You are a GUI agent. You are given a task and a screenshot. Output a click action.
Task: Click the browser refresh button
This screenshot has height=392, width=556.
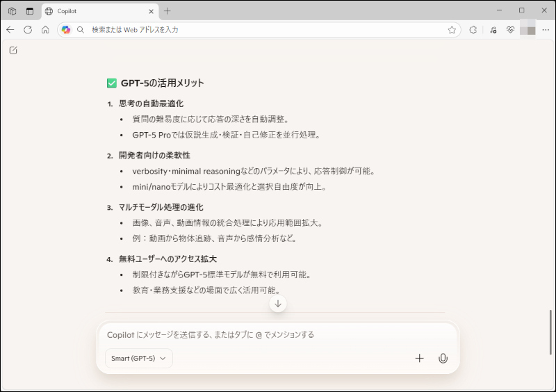(x=28, y=30)
